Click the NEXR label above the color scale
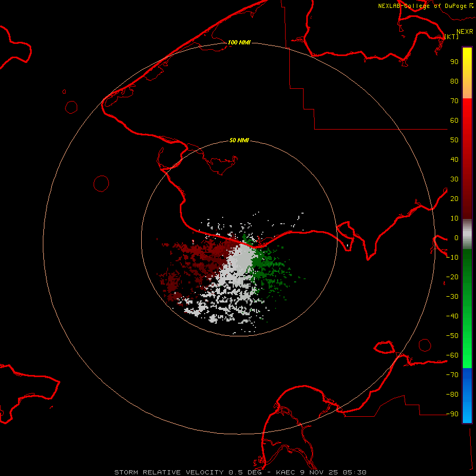Screen dimensions: 476x476 (465, 32)
